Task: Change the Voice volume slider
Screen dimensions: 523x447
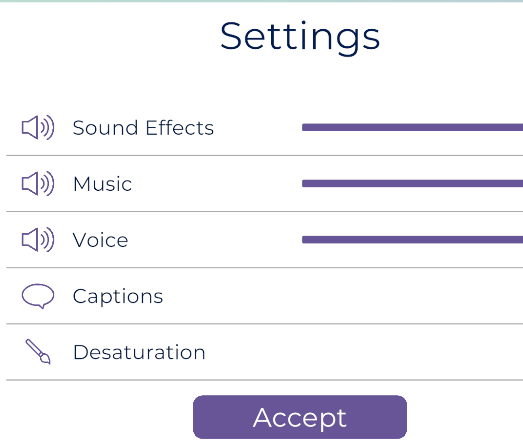Action: coord(413,240)
